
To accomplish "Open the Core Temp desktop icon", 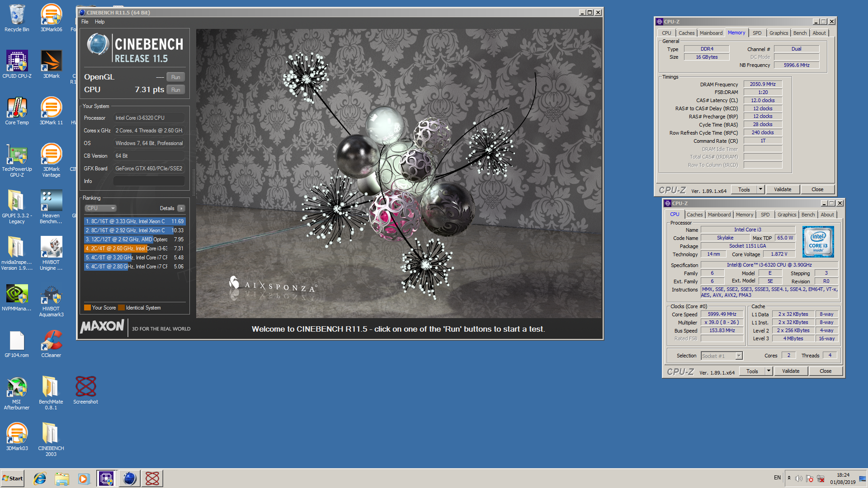I will point(17,111).
